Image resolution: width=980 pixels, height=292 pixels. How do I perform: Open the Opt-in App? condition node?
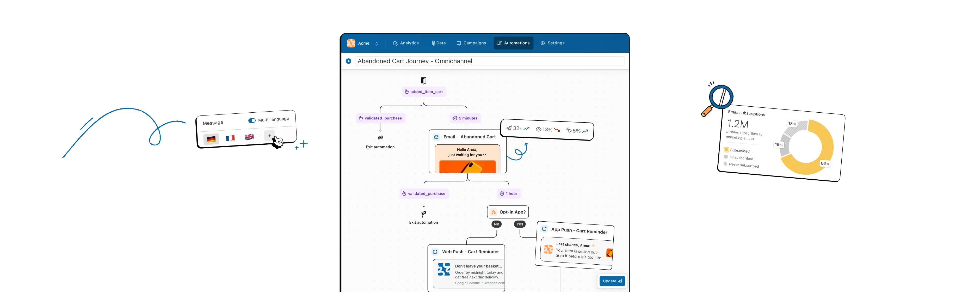click(508, 212)
